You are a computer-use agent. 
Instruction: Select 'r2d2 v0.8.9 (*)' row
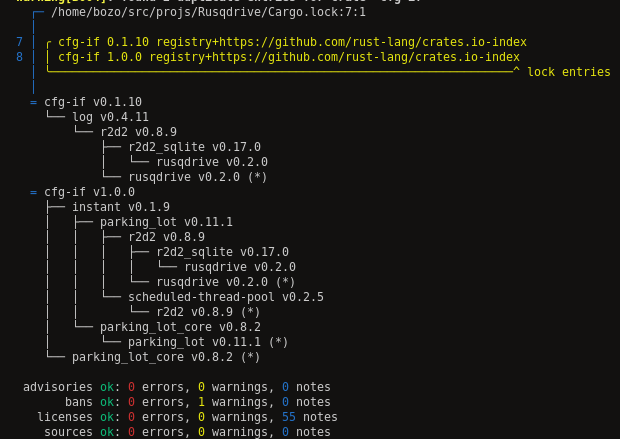tap(208, 312)
